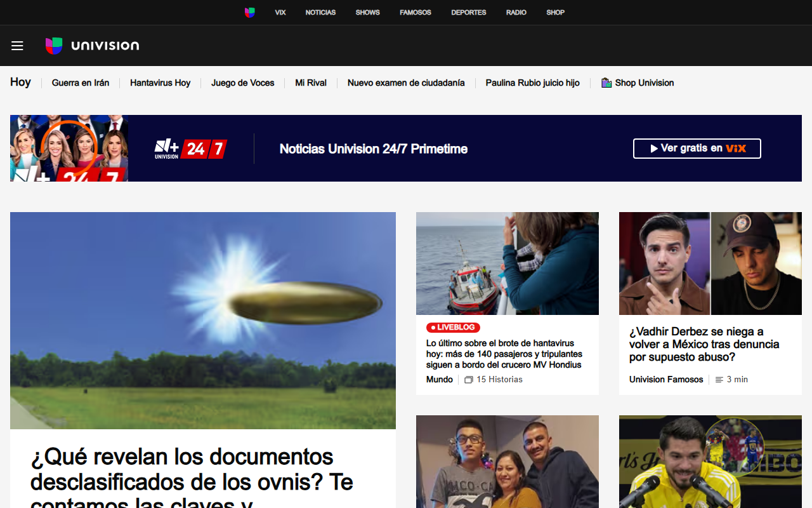Click the small Univision icon in the top bar

coord(250,12)
